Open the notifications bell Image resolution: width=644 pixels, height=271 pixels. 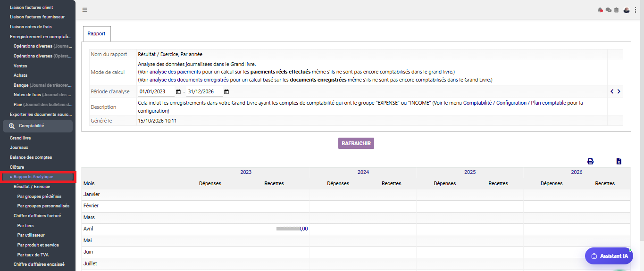(x=601, y=10)
